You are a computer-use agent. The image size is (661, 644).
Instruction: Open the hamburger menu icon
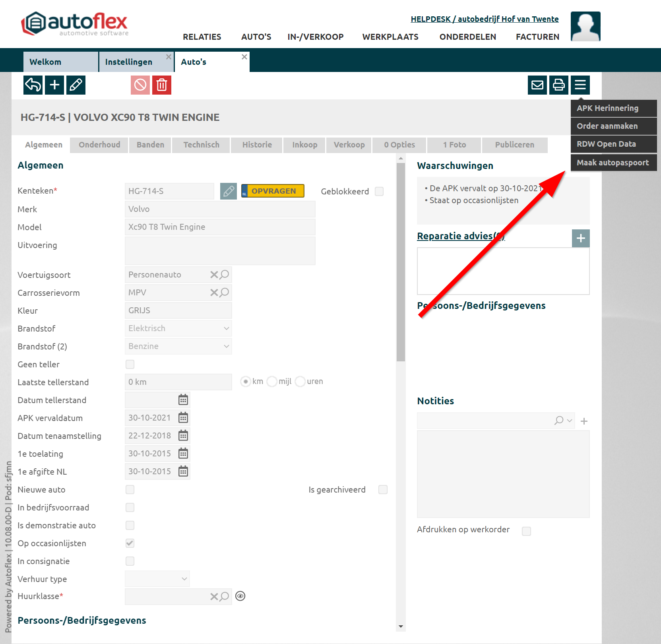tap(580, 85)
